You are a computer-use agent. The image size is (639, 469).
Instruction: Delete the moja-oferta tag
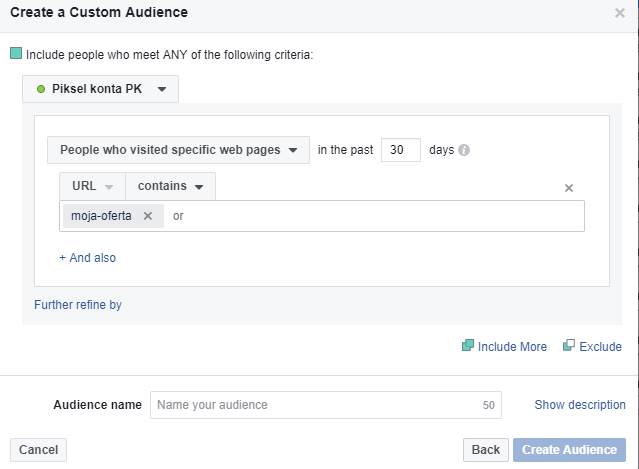coord(148,216)
